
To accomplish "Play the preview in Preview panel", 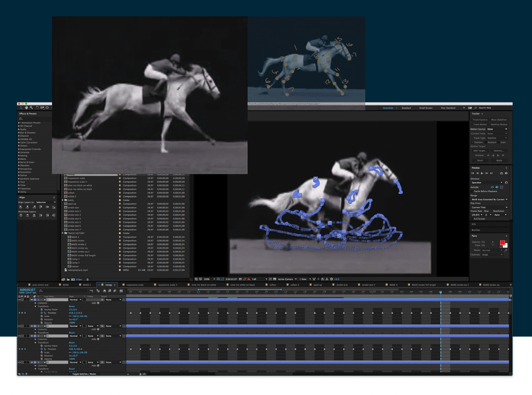I will click(482, 173).
